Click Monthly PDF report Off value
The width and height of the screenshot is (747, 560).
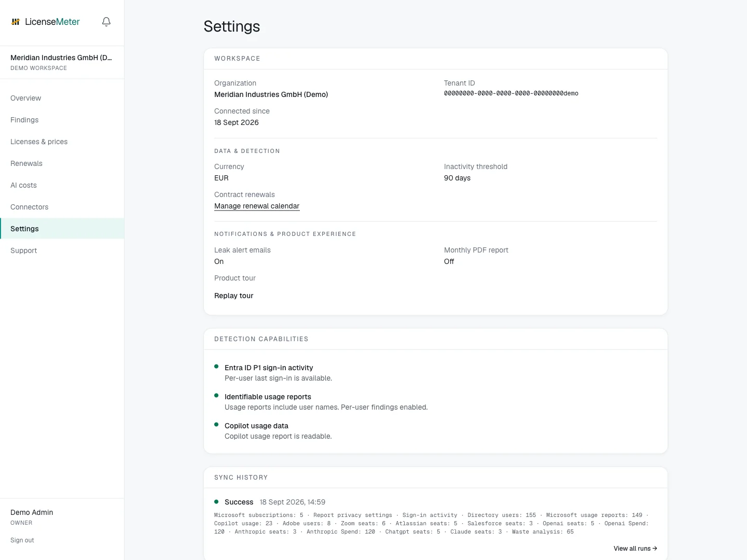click(x=449, y=261)
